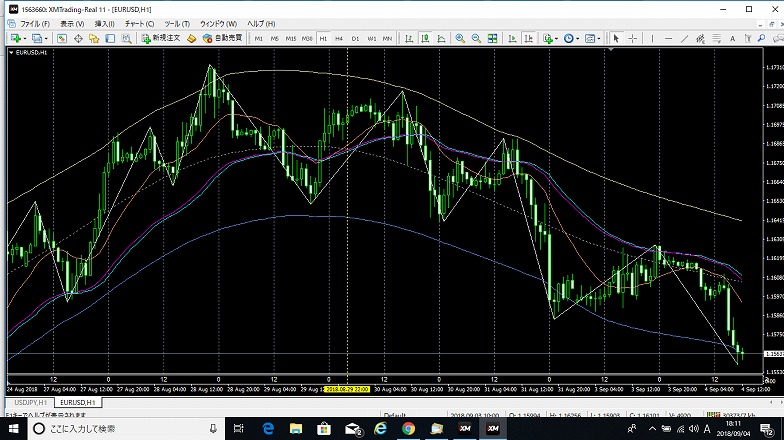Switch to the USDJPY,H1 chart tab
Screen dimensions: 784x440
point(25,402)
